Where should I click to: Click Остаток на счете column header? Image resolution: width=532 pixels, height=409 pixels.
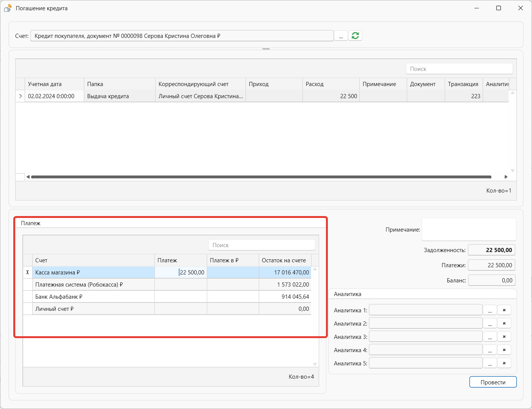(285, 260)
